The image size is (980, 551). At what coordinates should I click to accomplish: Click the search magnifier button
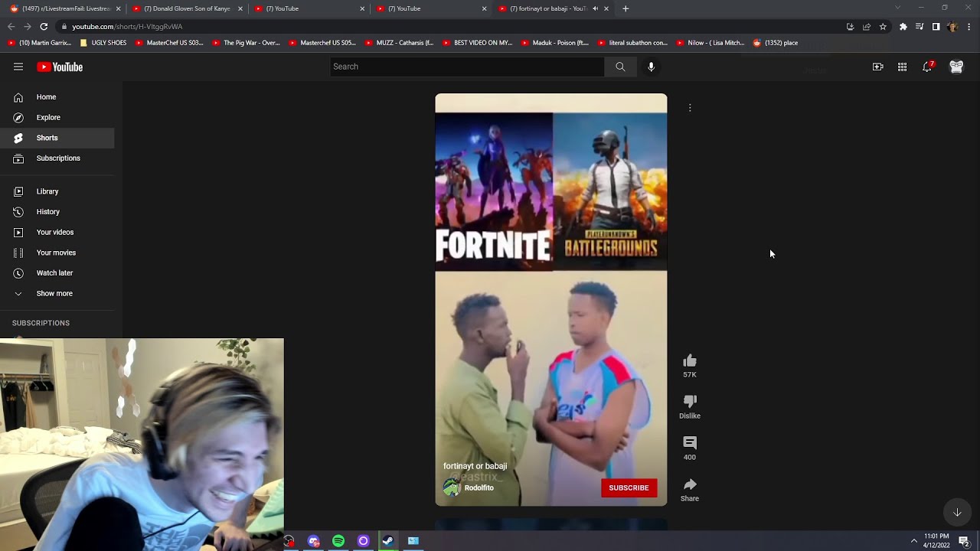[620, 67]
